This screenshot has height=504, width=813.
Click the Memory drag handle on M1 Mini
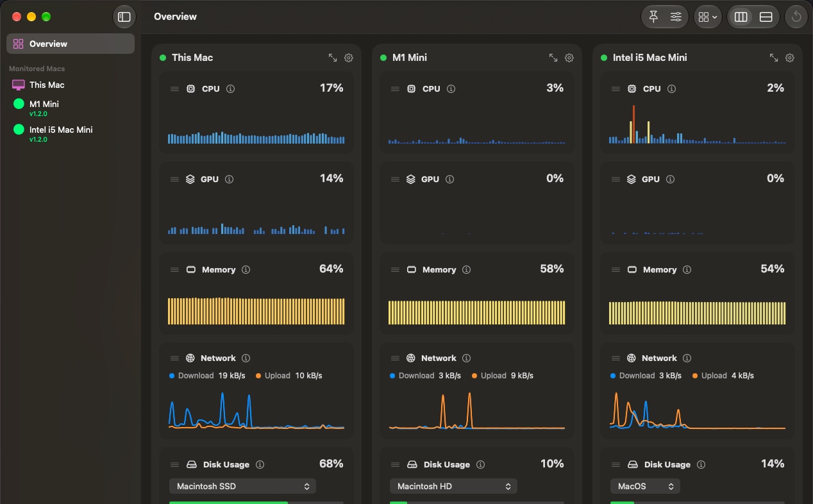coord(395,270)
